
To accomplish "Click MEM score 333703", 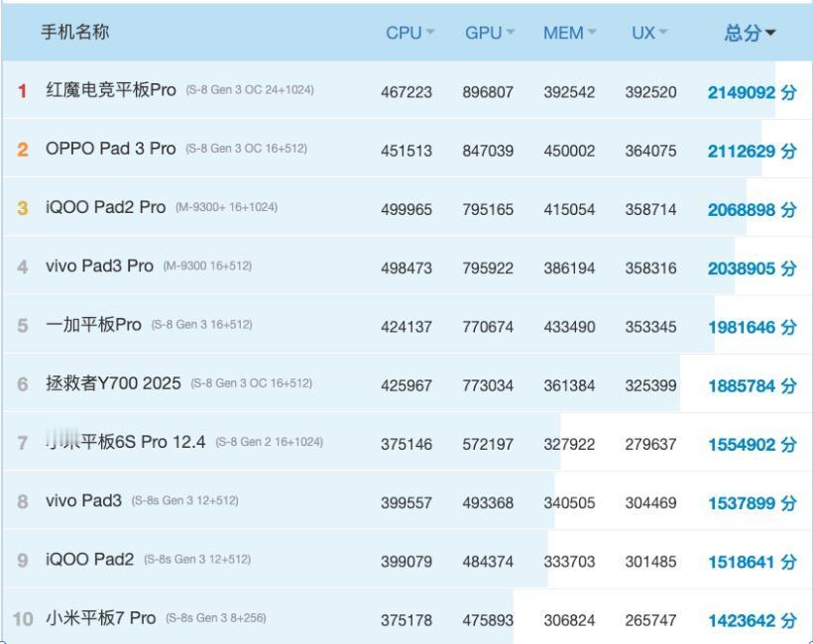I will (569, 562).
